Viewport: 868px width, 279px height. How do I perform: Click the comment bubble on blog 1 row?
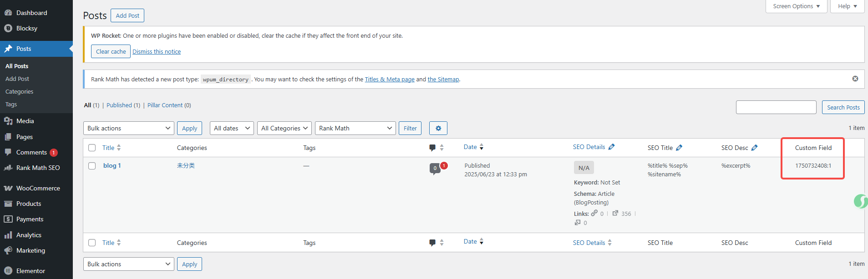pos(435,169)
